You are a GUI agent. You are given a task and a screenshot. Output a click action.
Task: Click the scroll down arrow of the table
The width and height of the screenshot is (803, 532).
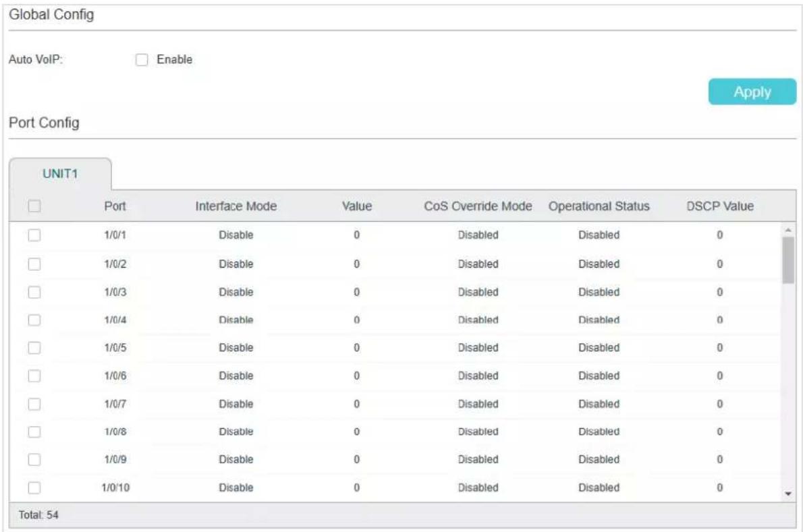point(788,494)
